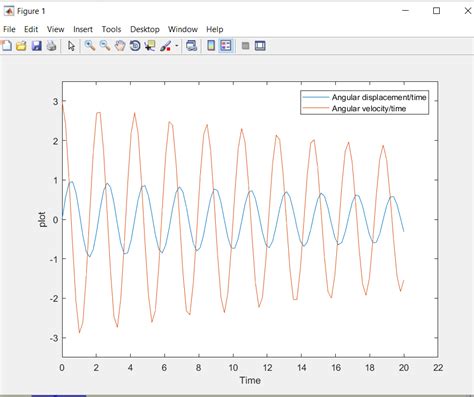Activate the Edit Plot arrow tool
The width and height of the screenshot is (474, 397).
[x=71, y=46]
